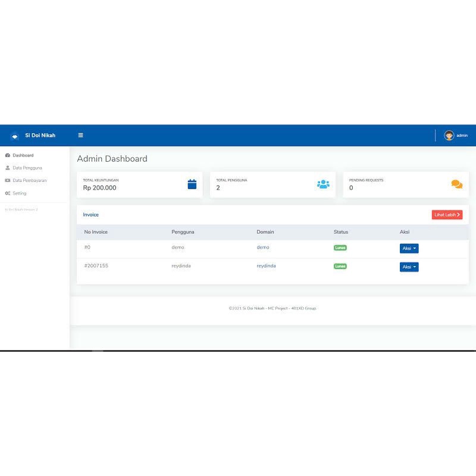Click the Dashboard gauge icon in sidebar

coord(8,155)
